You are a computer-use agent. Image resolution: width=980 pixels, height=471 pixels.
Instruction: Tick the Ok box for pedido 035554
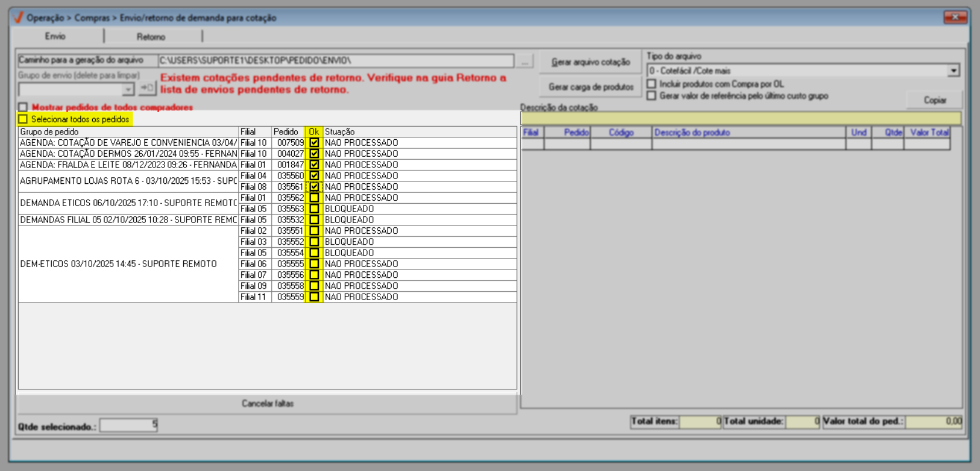pos(314,253)
